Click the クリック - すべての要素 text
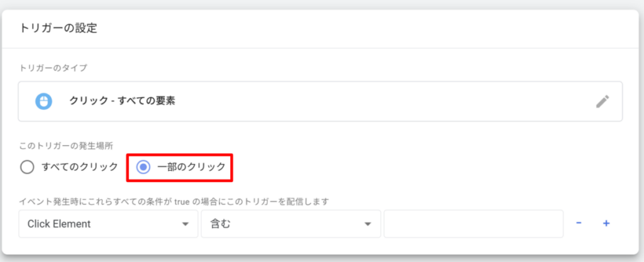Image resolution: width=644 pixels, height=262 pixels. click(121, 101)
